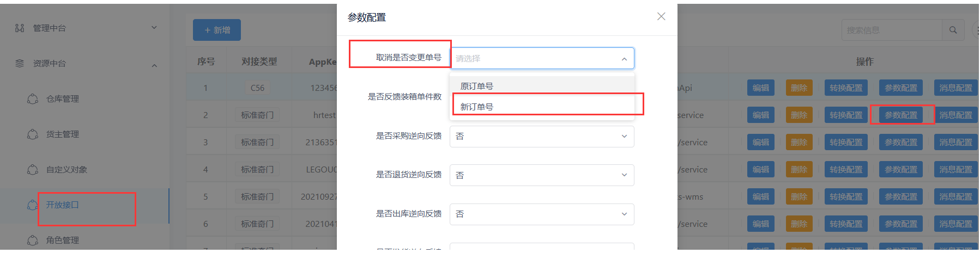Focus the 搜索信息 search input field
The image size is (980, 253).
892,30
